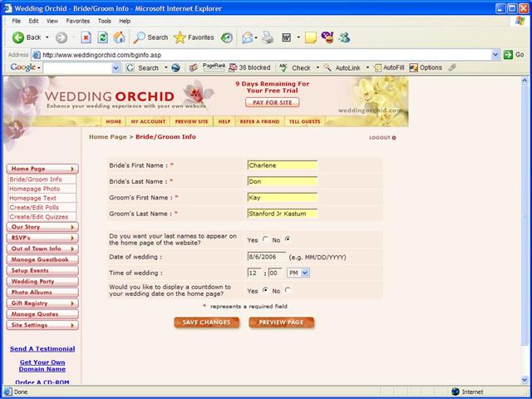Select Yes for last names on home page
The image size is (532, 399).
click(x=265, y=239)
